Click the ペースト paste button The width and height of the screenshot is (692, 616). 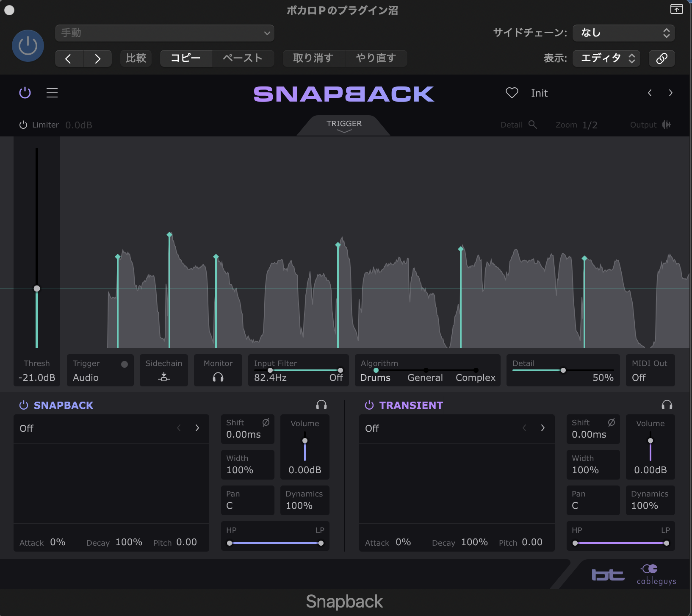tap(243, 58)
